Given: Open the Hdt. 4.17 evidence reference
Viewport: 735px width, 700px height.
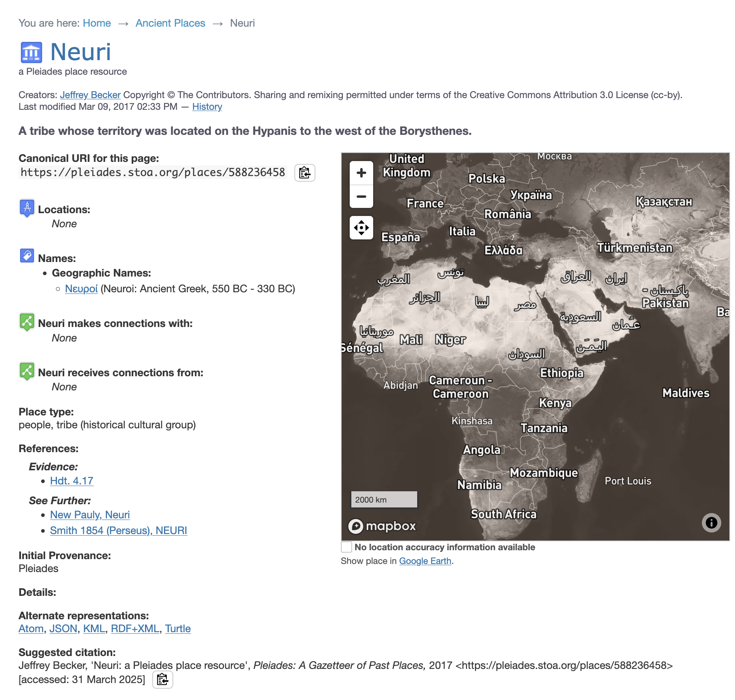Looking at the screenshot, I should coord(71,481).
